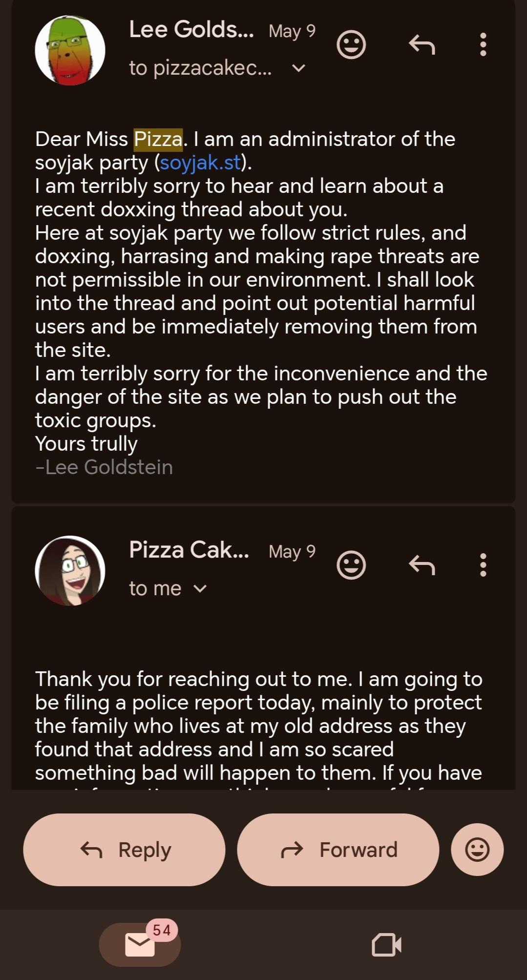Expand recipient details next to 'to me'
This screenshot has width=527, height=980.
coord(200,589)
